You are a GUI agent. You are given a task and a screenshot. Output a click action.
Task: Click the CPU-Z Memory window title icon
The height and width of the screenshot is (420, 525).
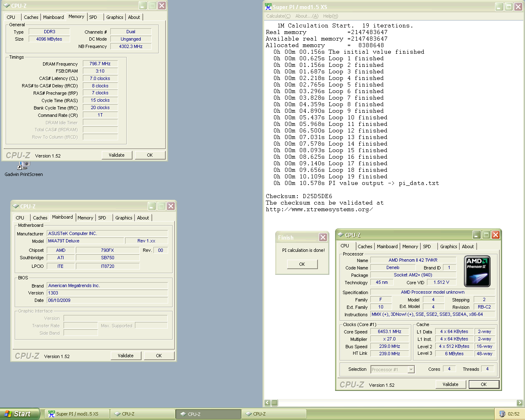[7, 6]
